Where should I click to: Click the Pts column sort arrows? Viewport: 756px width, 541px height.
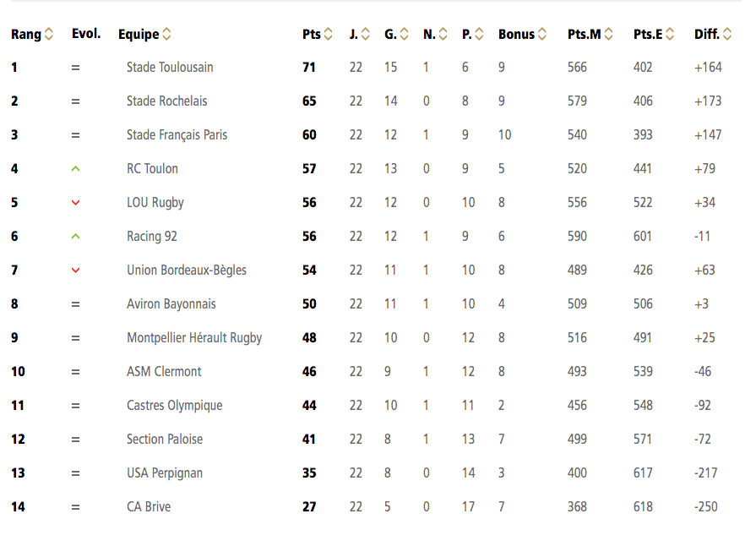tap(329, 34)
